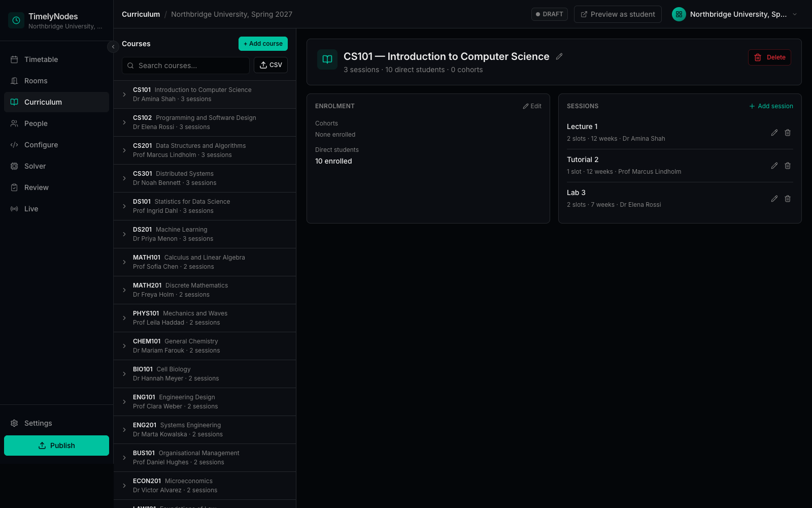
Task: Select the PHYS101 Mechanics and Waves course
Action: (x=205, y=318)
